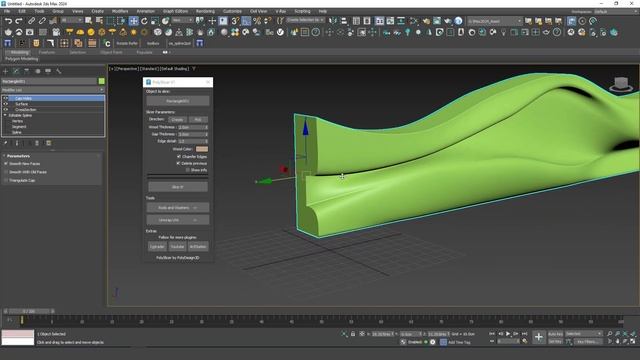640x360 pixels.
Task: Toggle Cap Holes modifier eye icon
Action: click(x=6, y=98)
